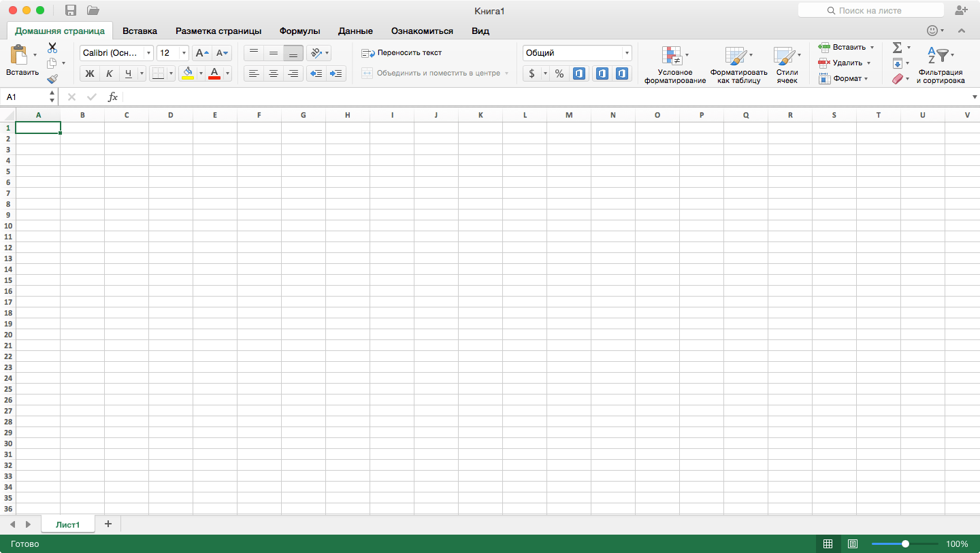This screenshot has width=980, height=553.
Task: Expand the font size dropdown
Action: (184, 53)
